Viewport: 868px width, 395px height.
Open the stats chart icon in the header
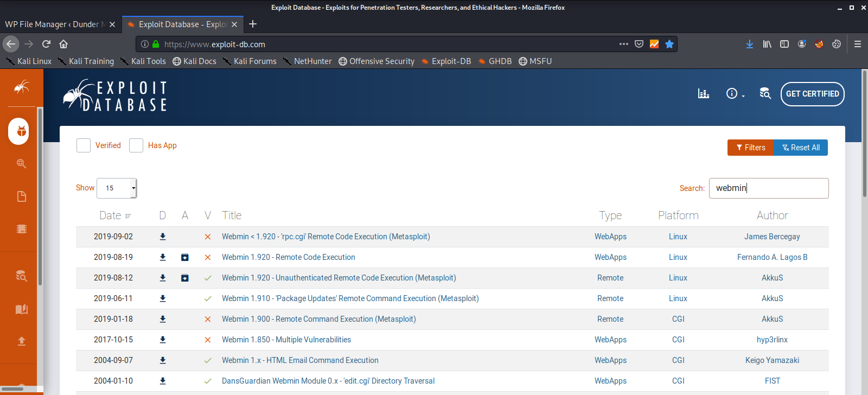(704, 94)
